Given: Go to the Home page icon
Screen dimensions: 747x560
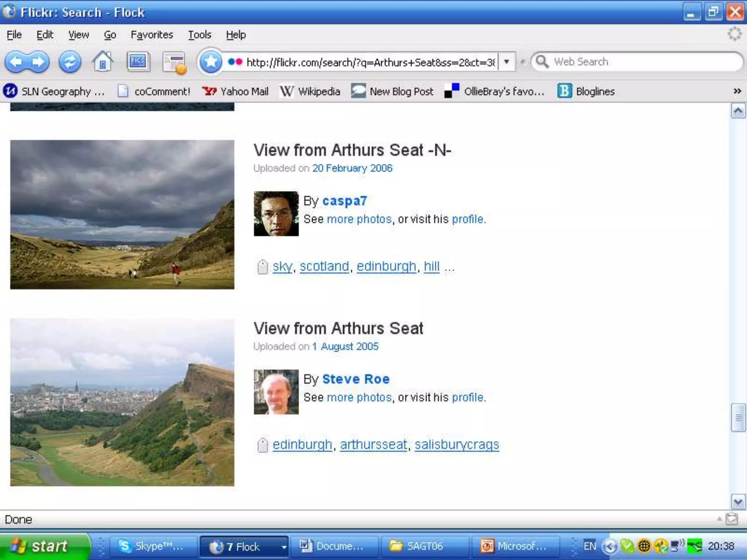Looking at the screenshot, I should click(x=103, y=62).
